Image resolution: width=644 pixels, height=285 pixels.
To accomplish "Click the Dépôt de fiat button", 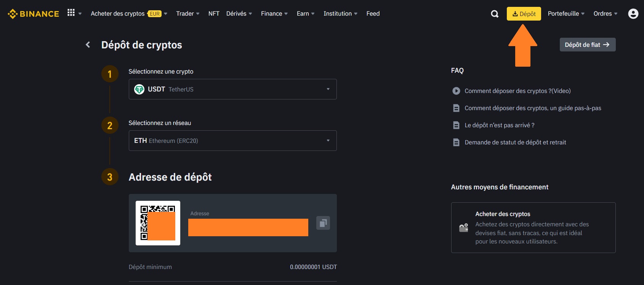I will pyautogui.click(x=588, y=45).
